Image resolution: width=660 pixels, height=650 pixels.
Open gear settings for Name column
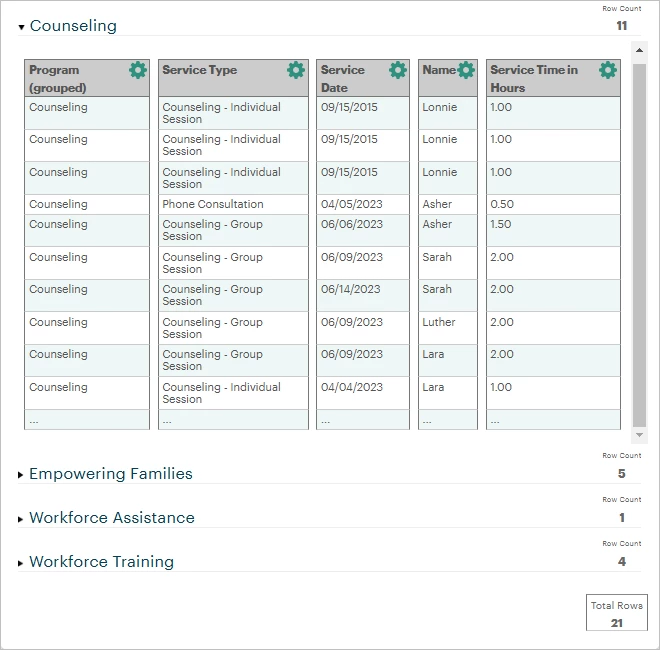pos(466,70)
